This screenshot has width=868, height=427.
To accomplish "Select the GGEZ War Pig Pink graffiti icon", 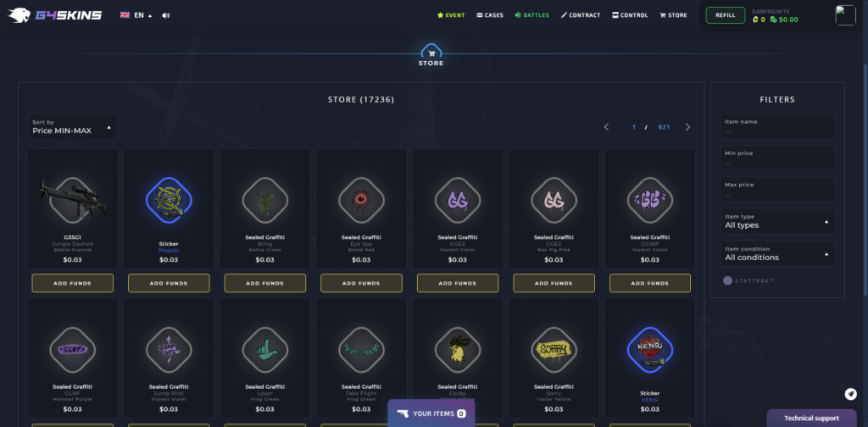I will tap(554, 200).
